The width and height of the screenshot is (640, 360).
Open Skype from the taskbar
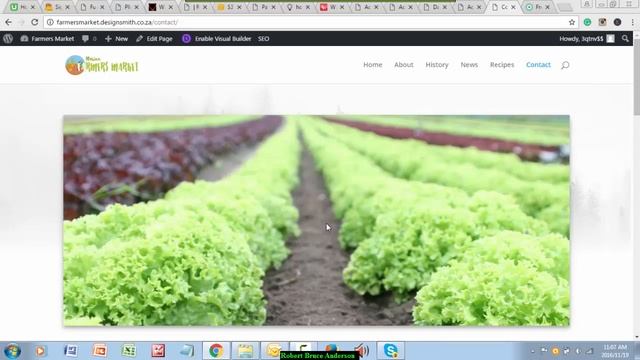(391, 351)
